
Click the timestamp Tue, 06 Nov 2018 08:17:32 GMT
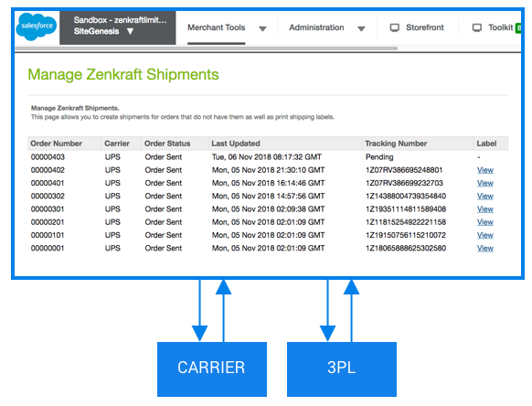(267, 157)
